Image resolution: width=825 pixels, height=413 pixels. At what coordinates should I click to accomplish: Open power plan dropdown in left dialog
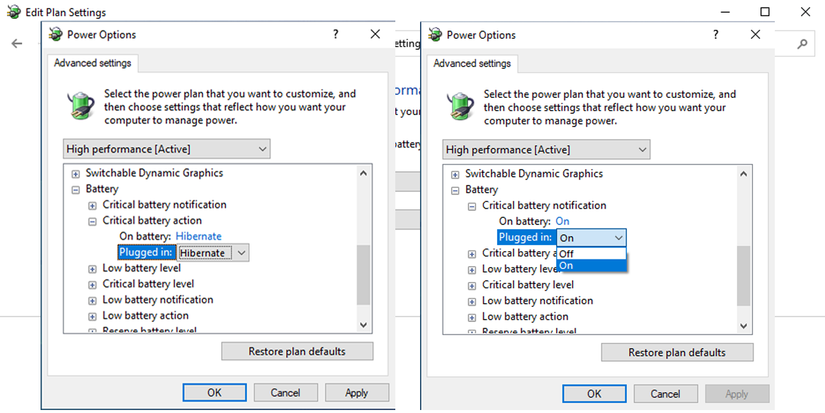click(x=167, y=149)
